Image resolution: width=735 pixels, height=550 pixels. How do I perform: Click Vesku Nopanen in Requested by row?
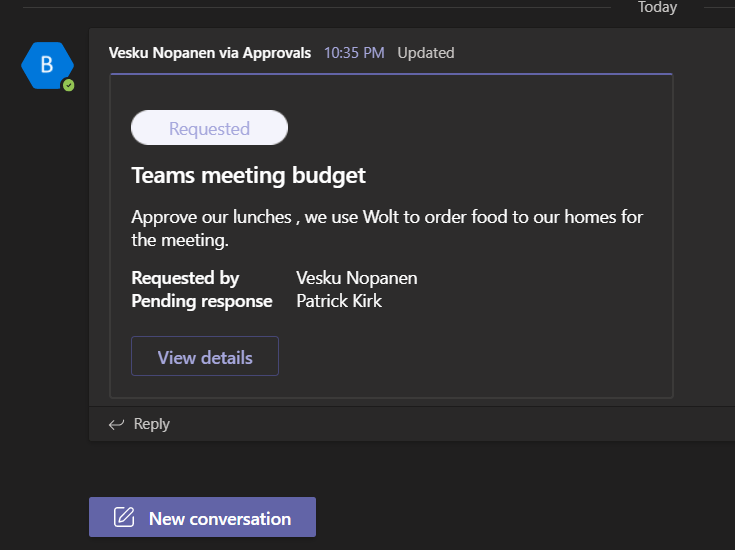[357, 278]
